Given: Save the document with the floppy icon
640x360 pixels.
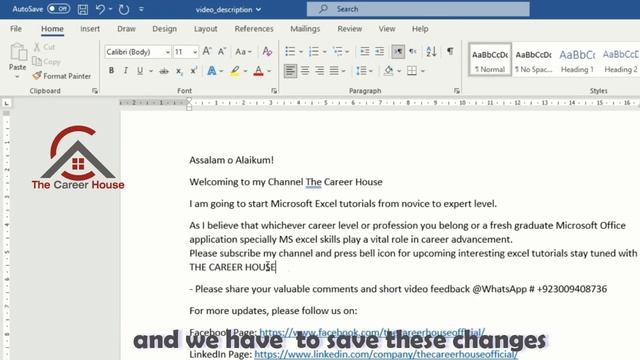Looking at the screenshot, I should click(83, 9).
